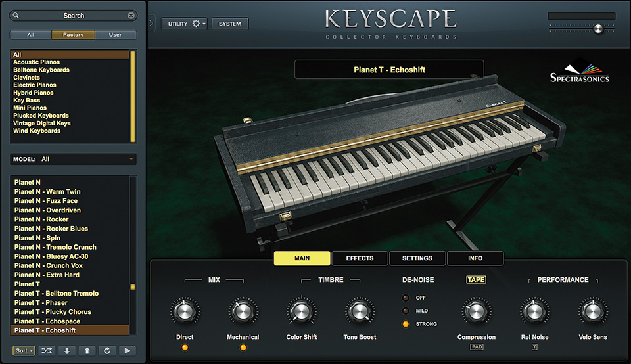The width and height of the screenshot is (631, 364).
Task: Click the shuffle patches icon
Action: pos(47,351)
